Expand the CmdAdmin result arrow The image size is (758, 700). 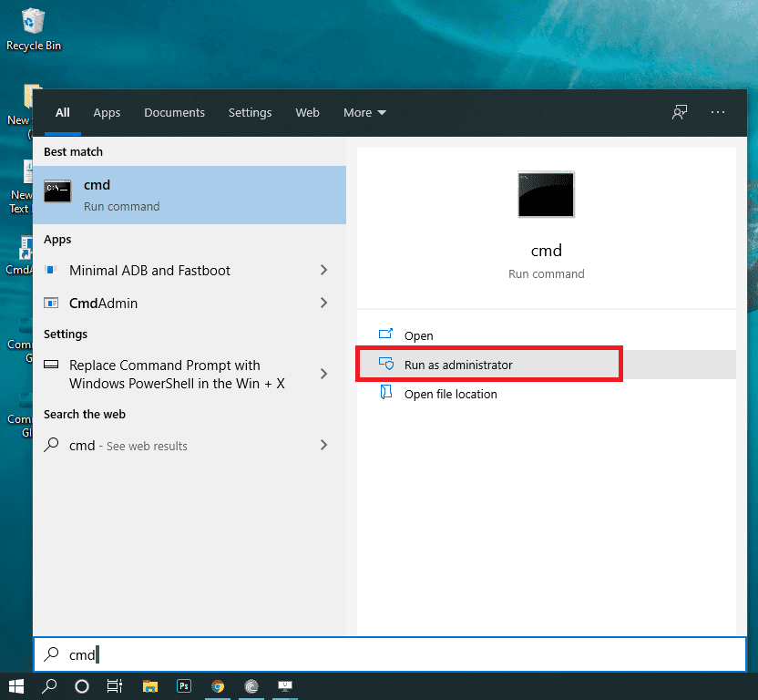click(323, 303)
